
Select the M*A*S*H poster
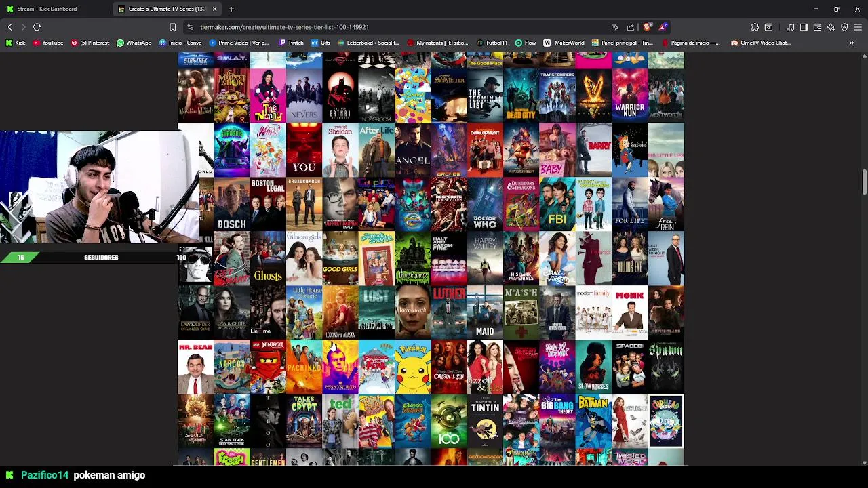(x=521, y=312)
